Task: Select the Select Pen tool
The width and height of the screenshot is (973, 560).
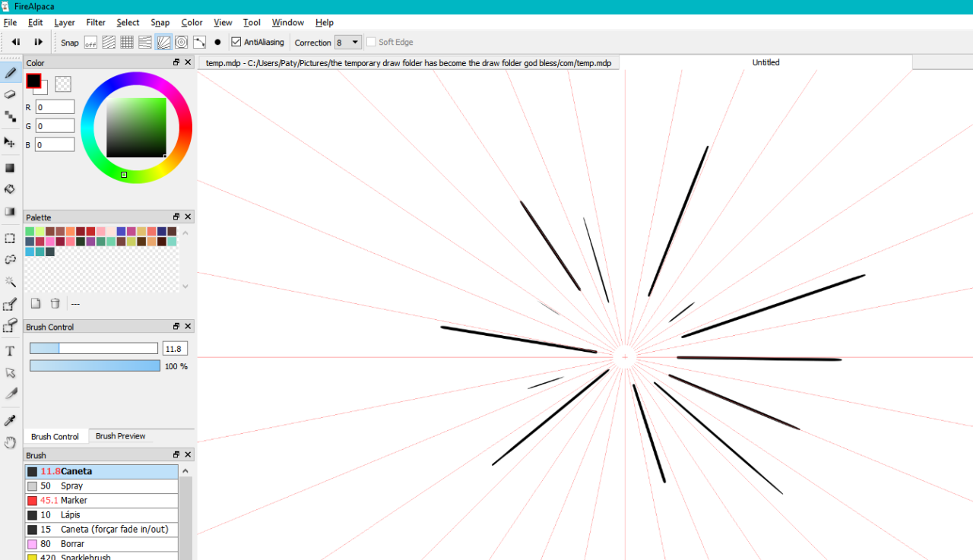Action: click(11, 305)
